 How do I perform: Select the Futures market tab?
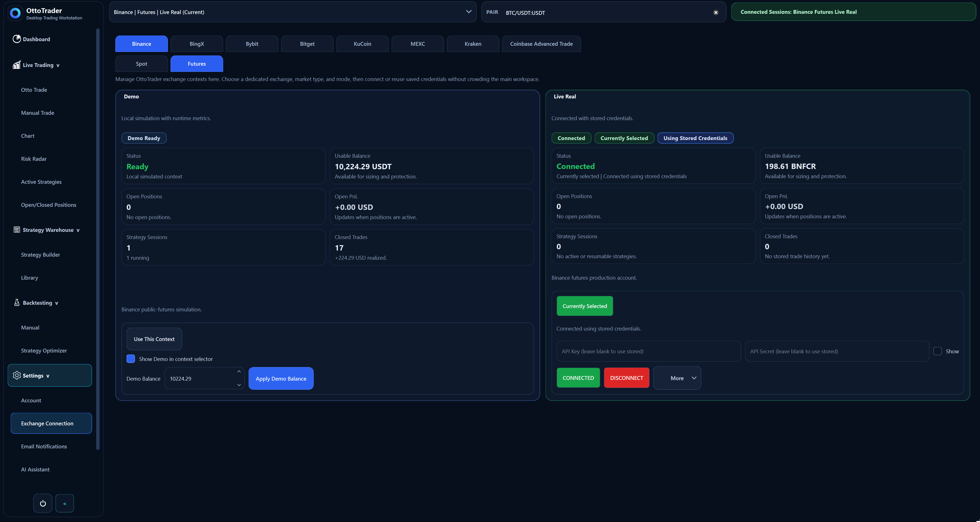pyautogui.click(x=197, y=64)
